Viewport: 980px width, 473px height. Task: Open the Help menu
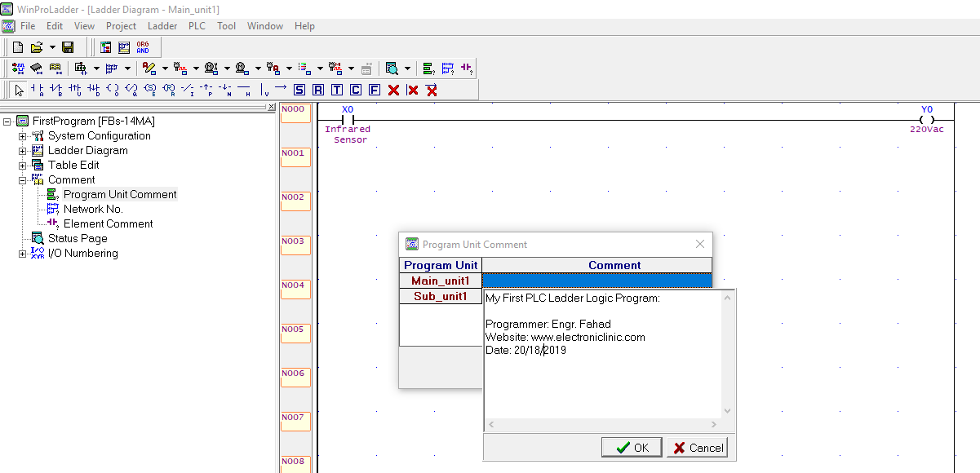tap(304, 26)
